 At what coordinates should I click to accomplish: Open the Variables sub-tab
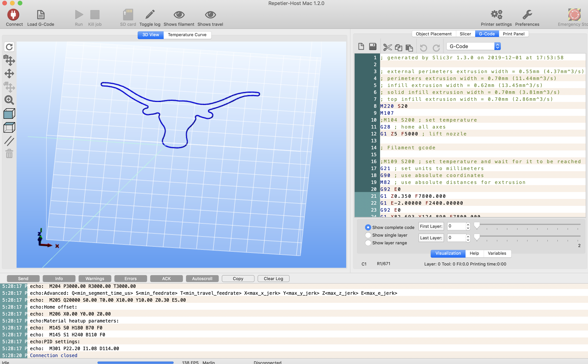pyautogui.click(x=497, y=253)
